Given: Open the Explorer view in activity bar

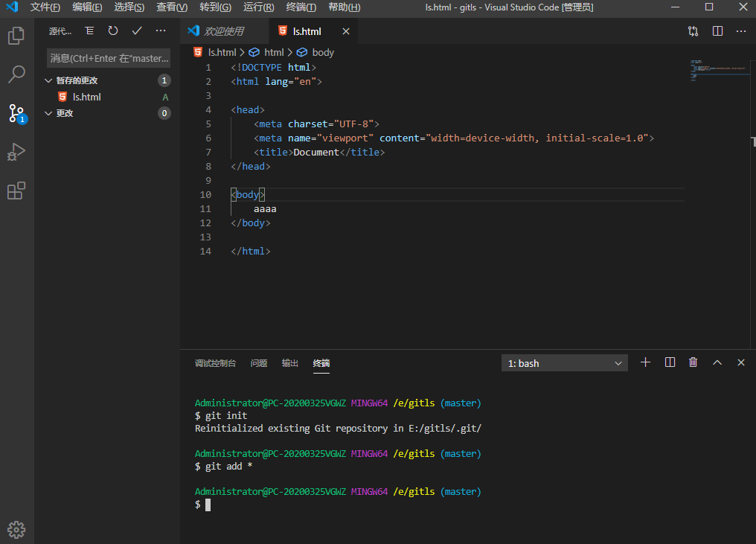Looking at the screenshot, I should tap(16, 36).
